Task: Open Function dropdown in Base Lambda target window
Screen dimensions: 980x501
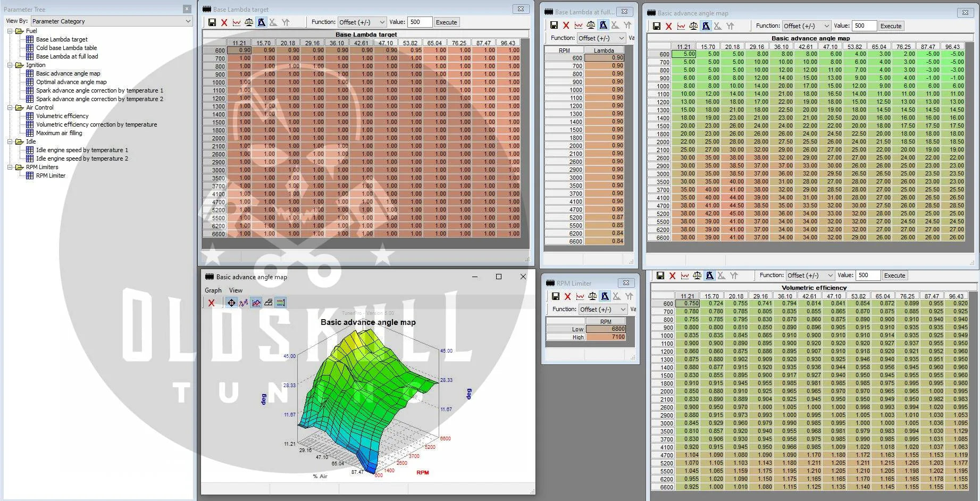Action: coord(362,22)
